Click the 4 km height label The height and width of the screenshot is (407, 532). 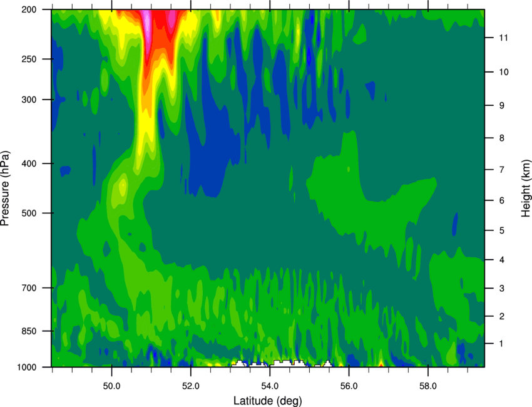tap(502, 260)
